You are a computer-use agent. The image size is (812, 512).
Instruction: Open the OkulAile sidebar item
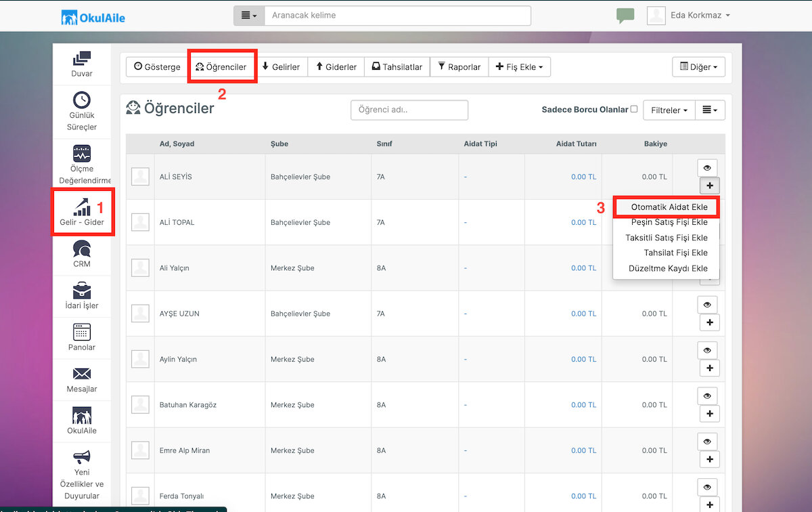point(82,421)
